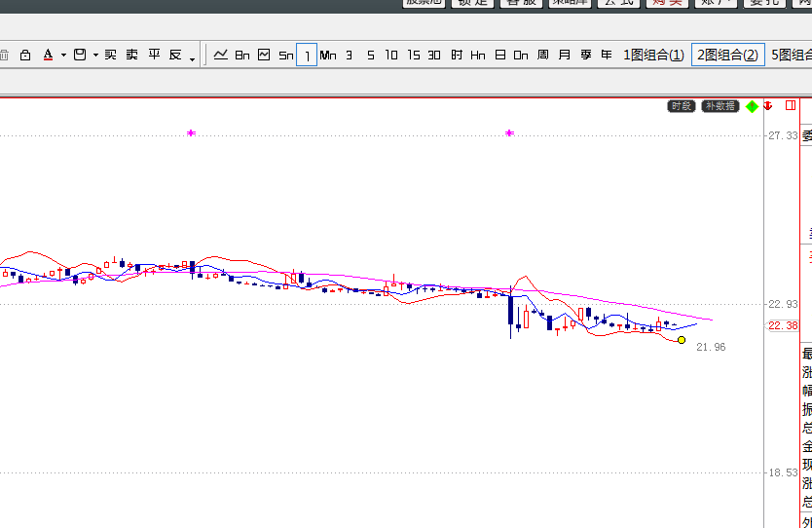Expand the trade toolbar overflow arrow

pyautogui.click(x=193, y=58)
